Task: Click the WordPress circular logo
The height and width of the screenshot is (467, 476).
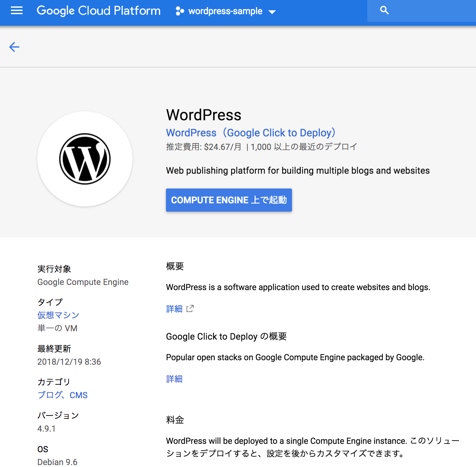Action: [85, 159]
